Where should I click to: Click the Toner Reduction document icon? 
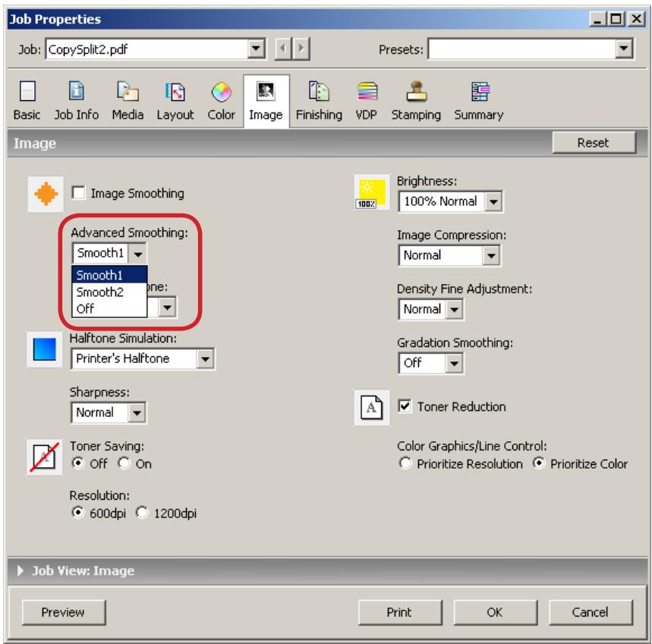[x=372, y=407]
